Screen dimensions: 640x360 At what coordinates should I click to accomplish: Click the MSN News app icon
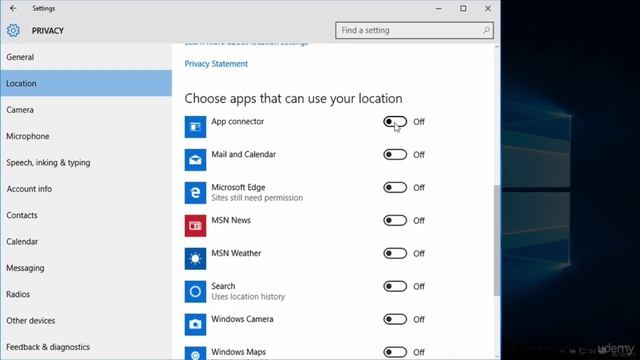(x=195, y=226)
